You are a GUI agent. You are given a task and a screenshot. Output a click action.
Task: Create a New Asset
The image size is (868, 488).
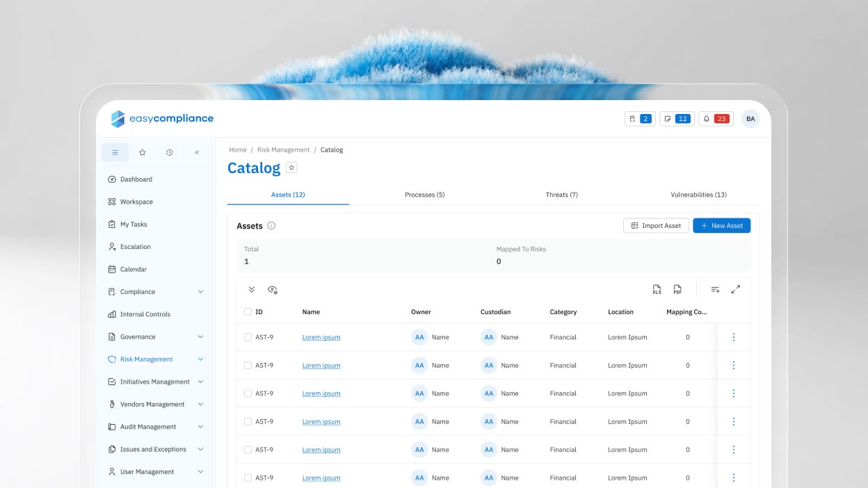click(721, 226)
